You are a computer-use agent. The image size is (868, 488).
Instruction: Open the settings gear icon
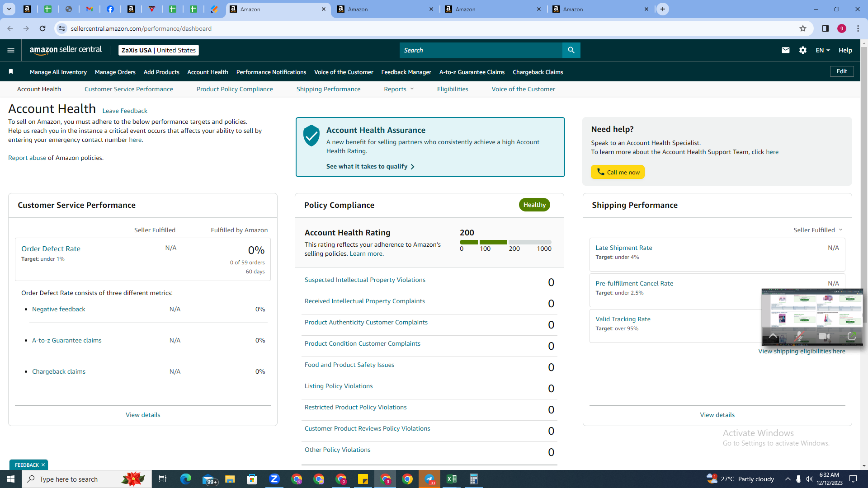(803, 50)
